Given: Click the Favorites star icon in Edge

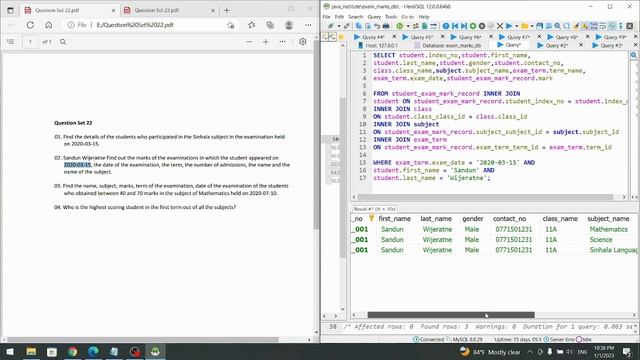Looking at the screenshot, I should [x=251, y=25].
